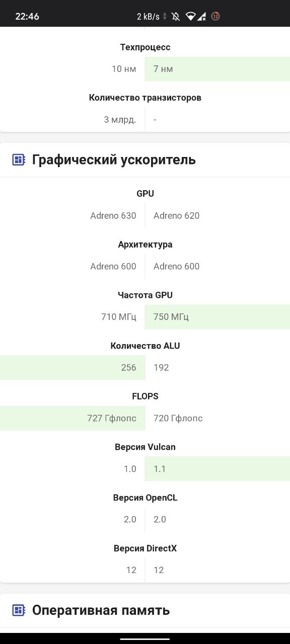Tap the chip icon beside Графический ускоритель

point(19,160)
